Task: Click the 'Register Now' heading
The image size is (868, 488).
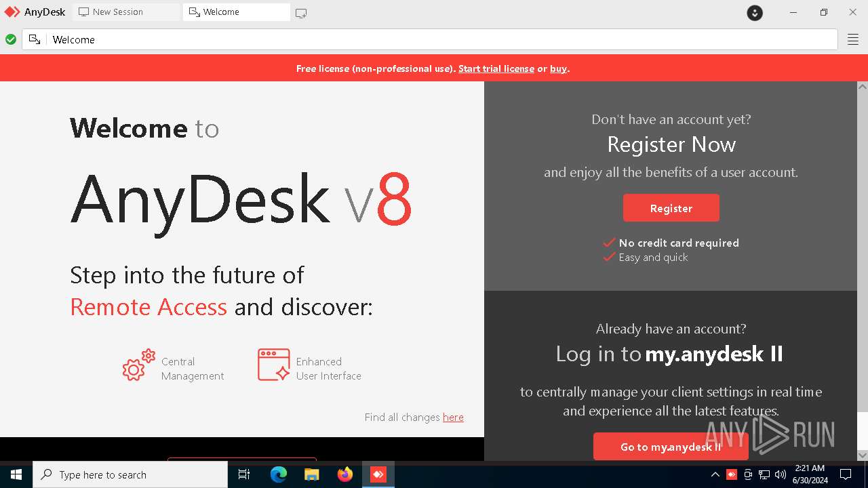Action: [671, 144]
